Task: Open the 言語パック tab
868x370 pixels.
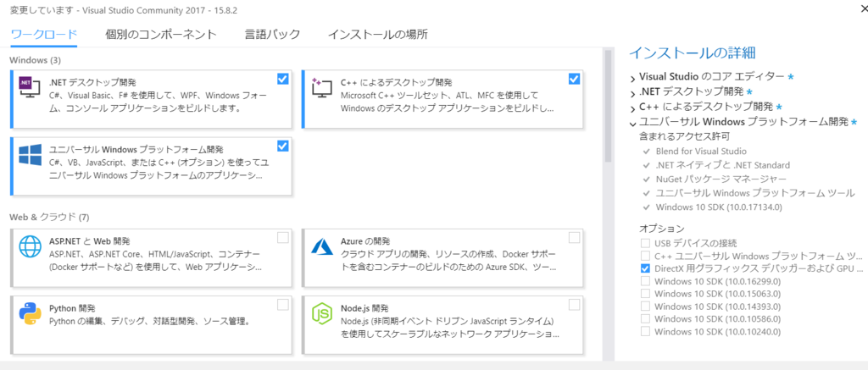Action: (272, 34)
